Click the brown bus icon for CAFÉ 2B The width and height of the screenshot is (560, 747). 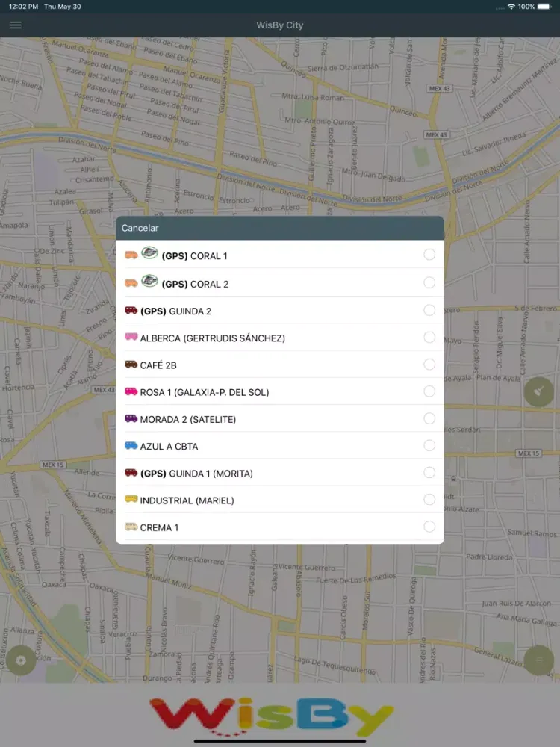click(131, 365)
